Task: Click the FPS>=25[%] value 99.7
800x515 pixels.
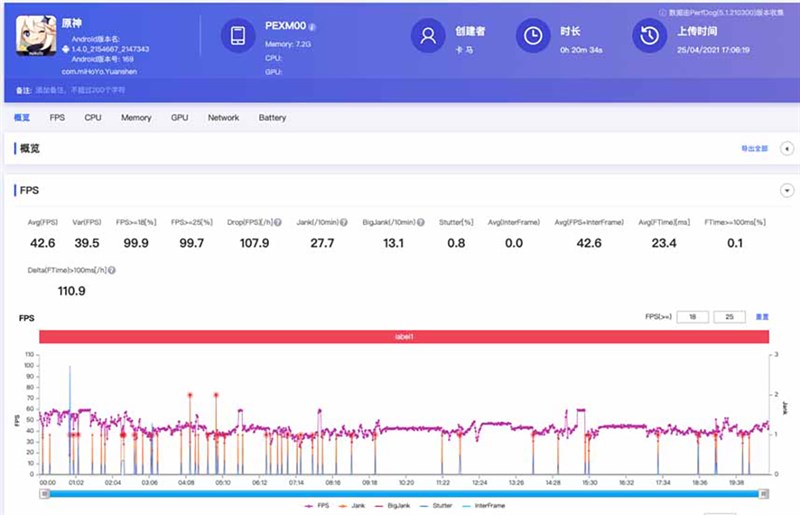Action: 191,243
